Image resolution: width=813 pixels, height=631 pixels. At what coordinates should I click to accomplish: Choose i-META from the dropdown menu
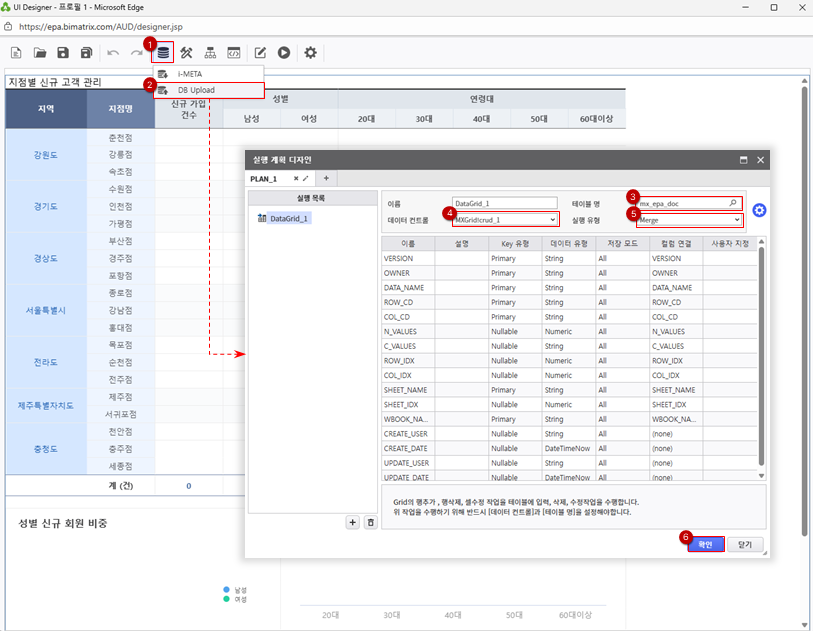190,74
